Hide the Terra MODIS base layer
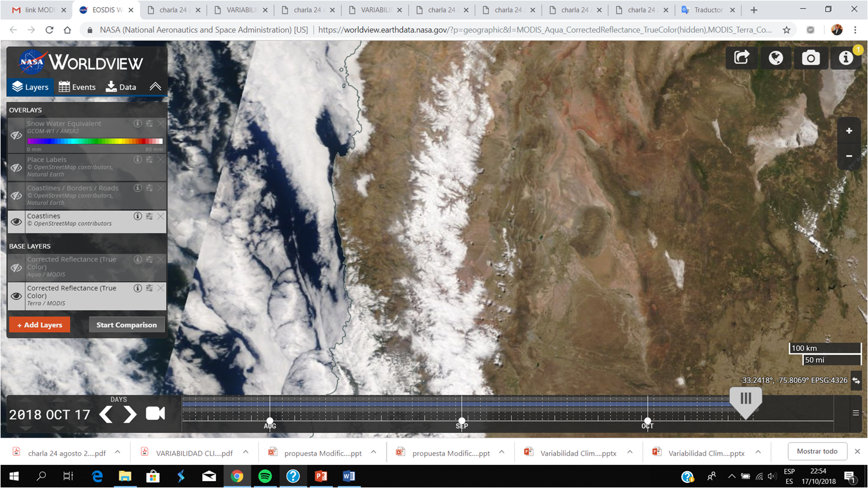This screenshot has height=488, width=868. click(x=16, y=296)
